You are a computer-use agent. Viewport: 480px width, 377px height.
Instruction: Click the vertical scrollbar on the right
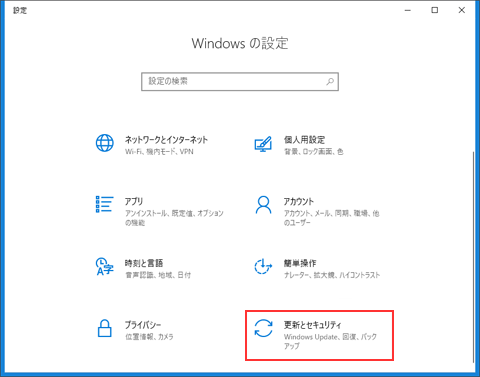click(473, 257)
